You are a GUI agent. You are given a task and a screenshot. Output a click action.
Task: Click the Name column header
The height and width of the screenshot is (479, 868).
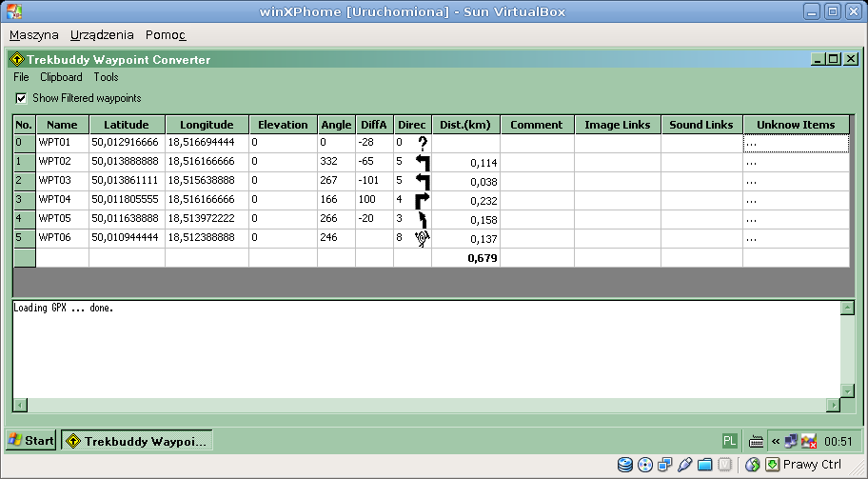[62, 125]
